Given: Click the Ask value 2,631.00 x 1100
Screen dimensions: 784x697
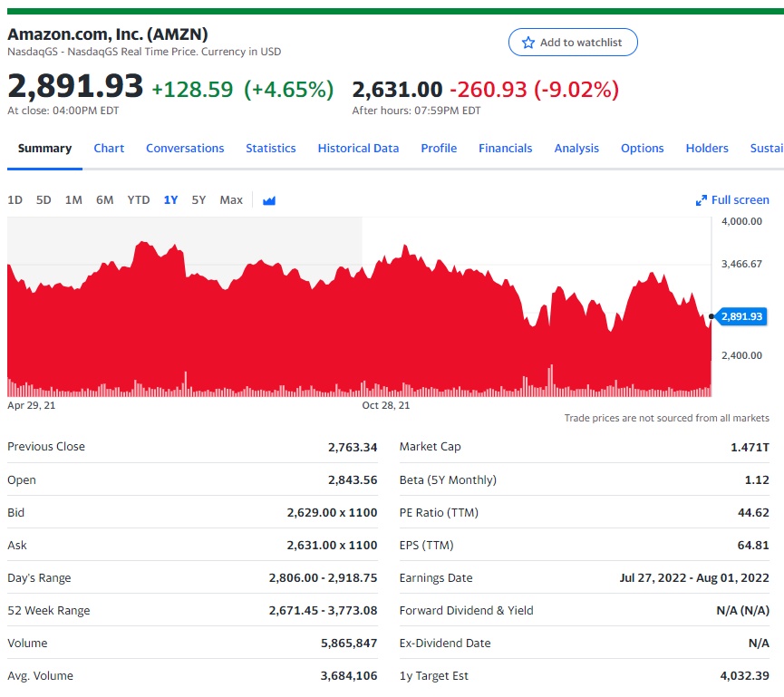Looking at the screenshot, I should [x=332, y=545].
